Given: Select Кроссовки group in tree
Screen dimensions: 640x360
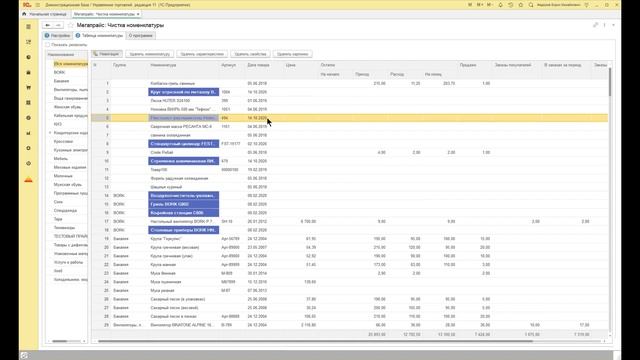Looking at the screenshot, I should click(x=63, y=141).
